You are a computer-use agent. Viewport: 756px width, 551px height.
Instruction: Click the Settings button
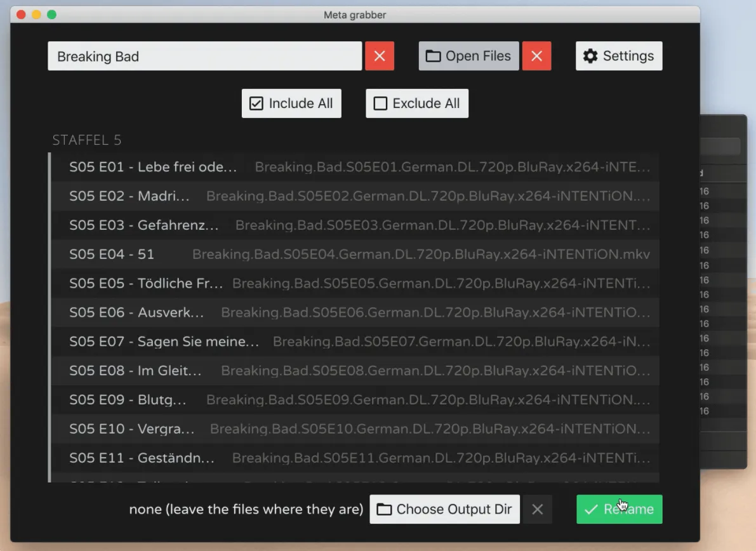(618, 56)
